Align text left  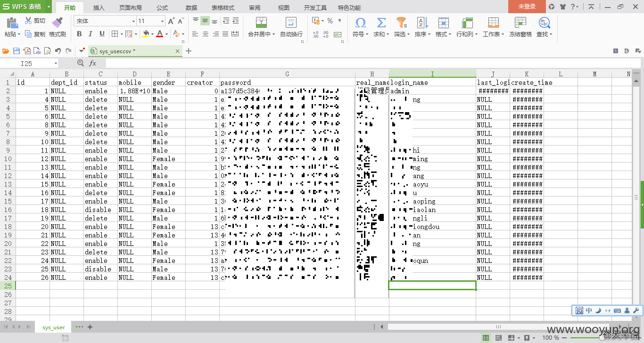click(x=195, y=34)
